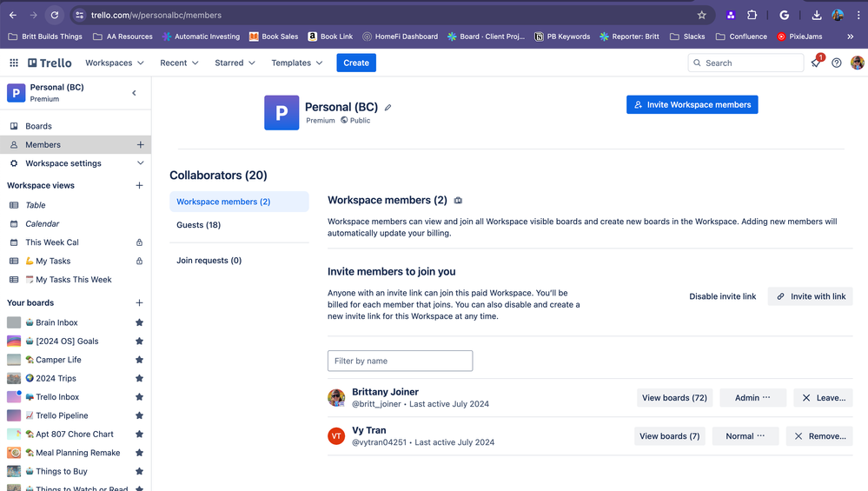This screenshot has width=868, height=491.
Task: Add a workspace view plus icon
Action: click(140, 185)
